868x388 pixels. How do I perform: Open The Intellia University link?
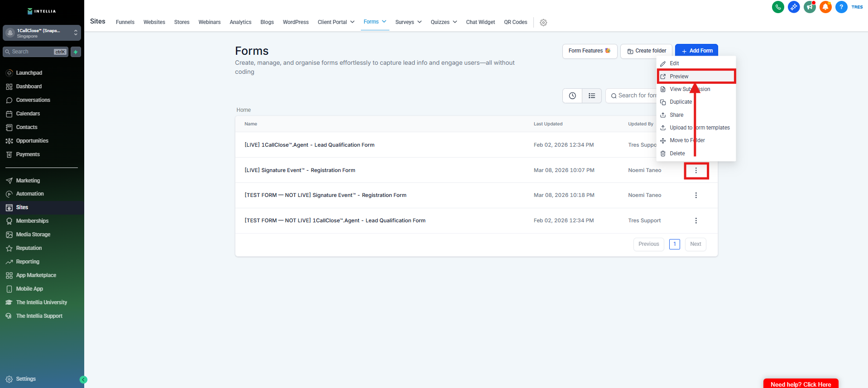click(x=42, y=302)
